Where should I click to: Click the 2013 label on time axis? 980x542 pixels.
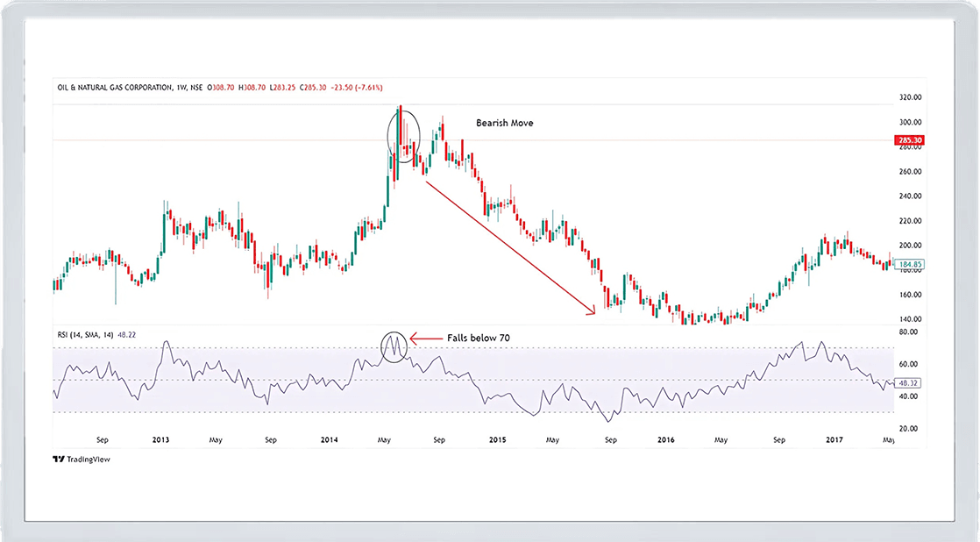pos(161,439)
